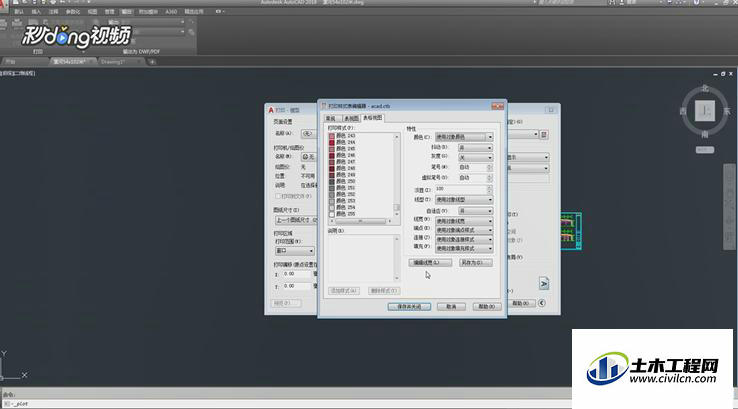Click the 删除样式(Y) delete style button
Image resolution: width=738 pixels, height=409 pixels.
384,291
